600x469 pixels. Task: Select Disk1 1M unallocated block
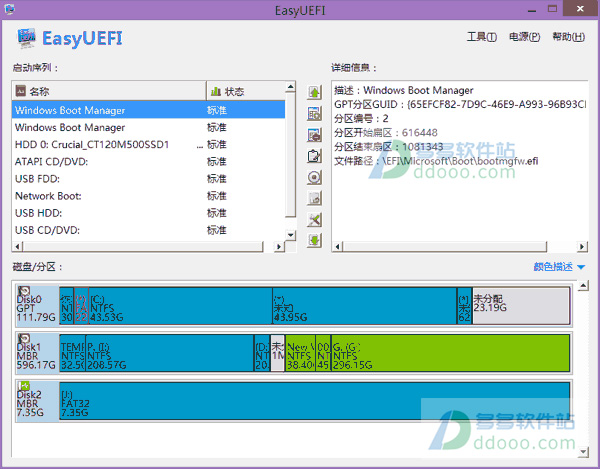[277, 353]
